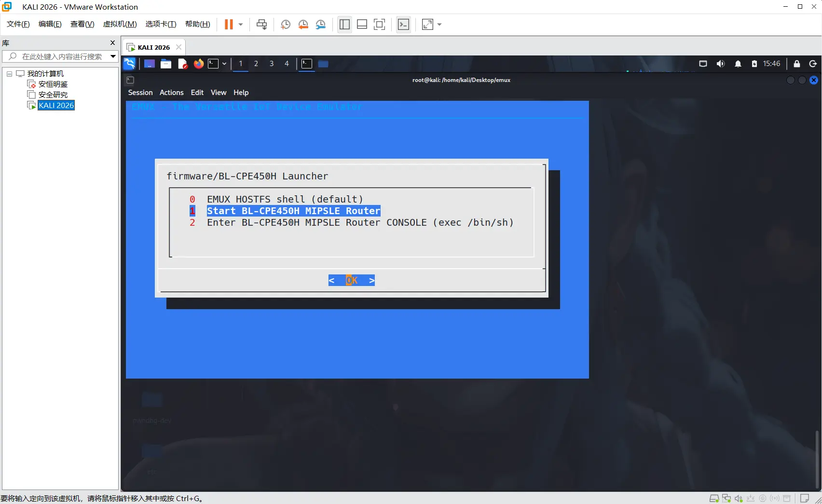Screen dimensions: 822x504
Task: Show desktop via Kali panel icon
Action: tap(150, 64)
